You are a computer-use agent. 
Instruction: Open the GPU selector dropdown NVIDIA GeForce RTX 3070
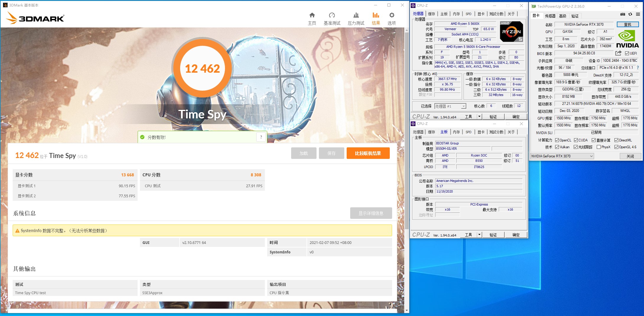pyautogui.click(x=562, y=156)
